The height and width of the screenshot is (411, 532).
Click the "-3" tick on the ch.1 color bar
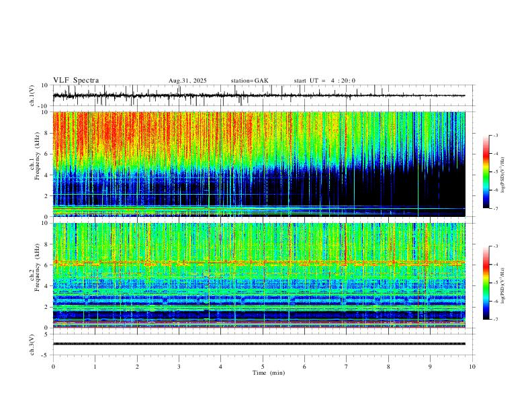496,135
